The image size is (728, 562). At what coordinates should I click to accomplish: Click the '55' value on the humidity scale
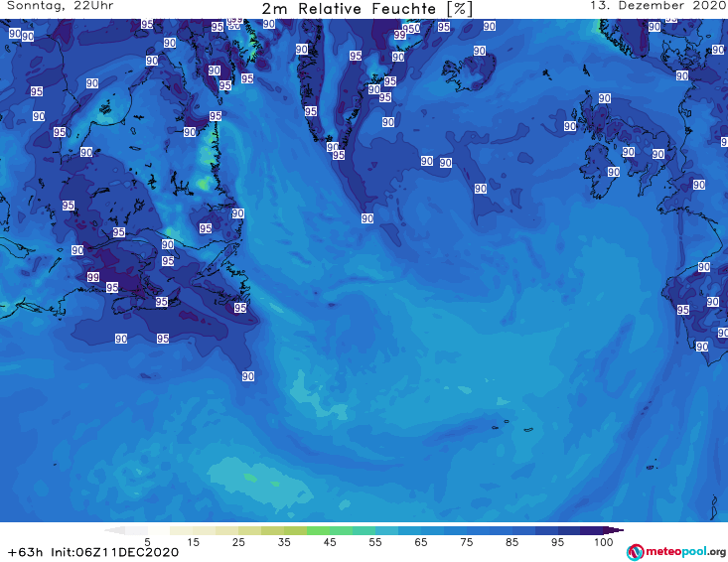coord(375,542)
